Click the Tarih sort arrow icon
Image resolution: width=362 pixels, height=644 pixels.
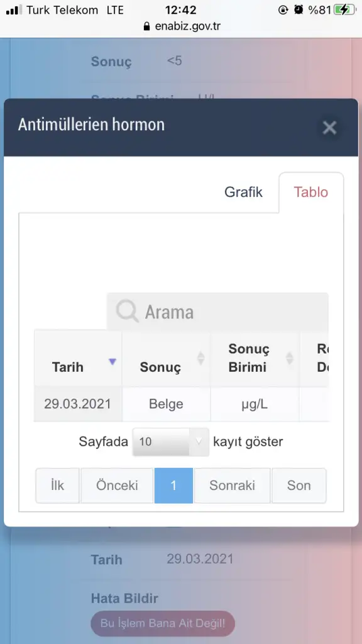point(112,362)
